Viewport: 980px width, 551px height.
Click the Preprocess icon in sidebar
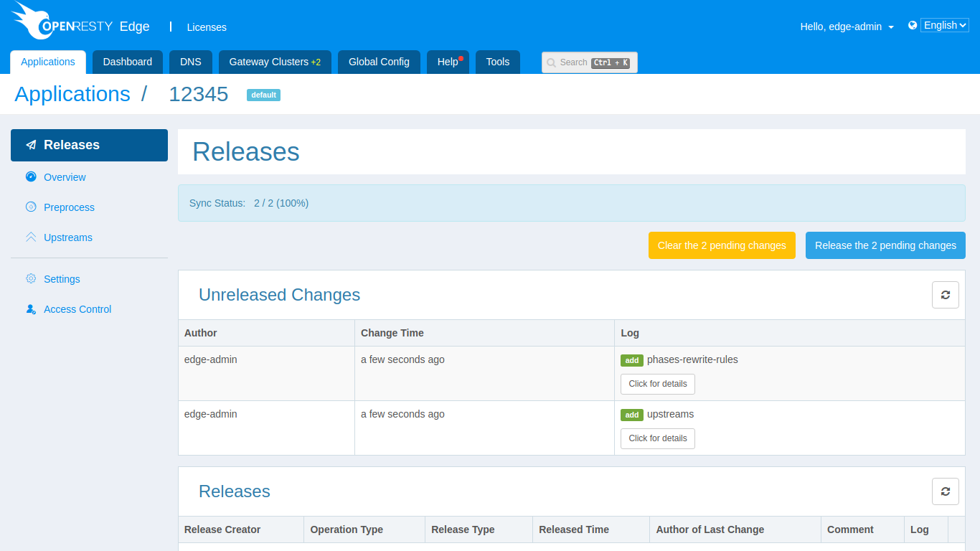(31, 207)
